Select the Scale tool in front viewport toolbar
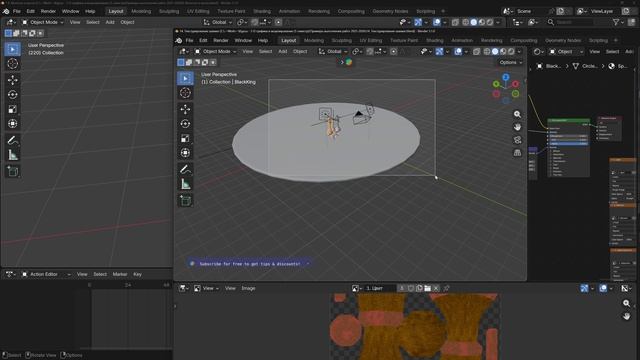Screen dimensions: 640x360 tap(185, 138)
